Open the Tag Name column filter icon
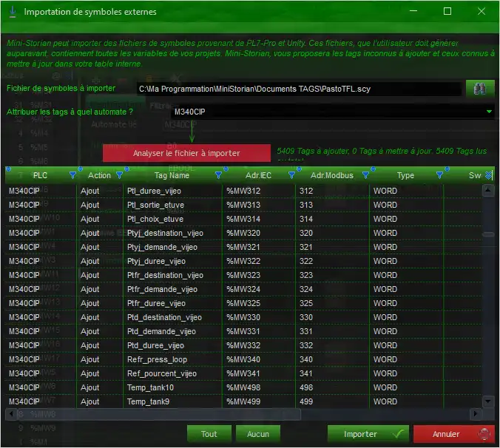This screenshot has height=448, width=500. [218, 175]
